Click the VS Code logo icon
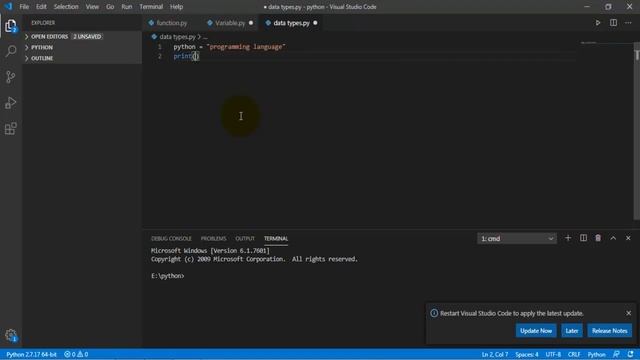This screenshot has height=360, width=640. tap(8, 7)
